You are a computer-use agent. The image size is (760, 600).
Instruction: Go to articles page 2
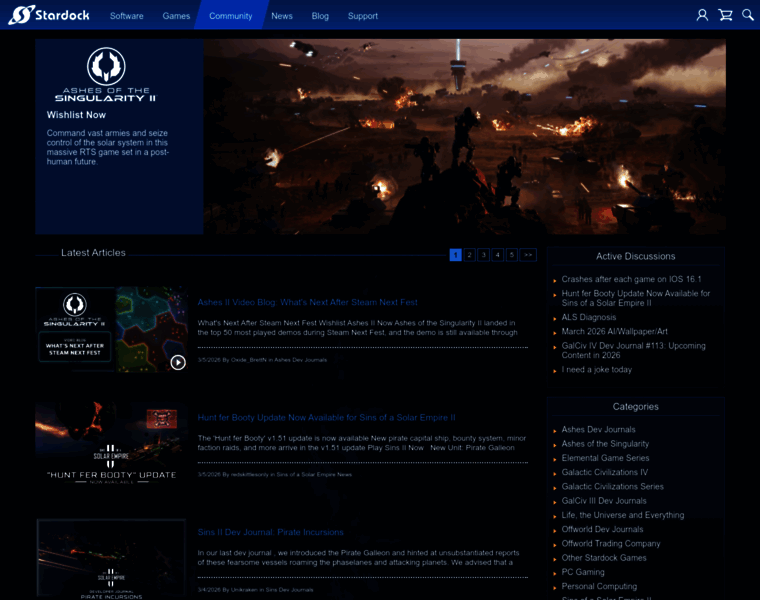coord(470,255)
